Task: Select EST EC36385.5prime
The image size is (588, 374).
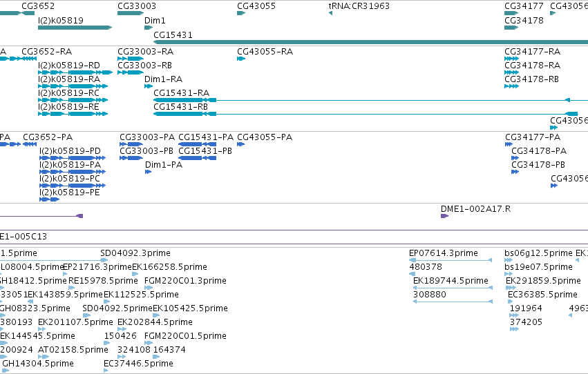Action: click(511, 302)
